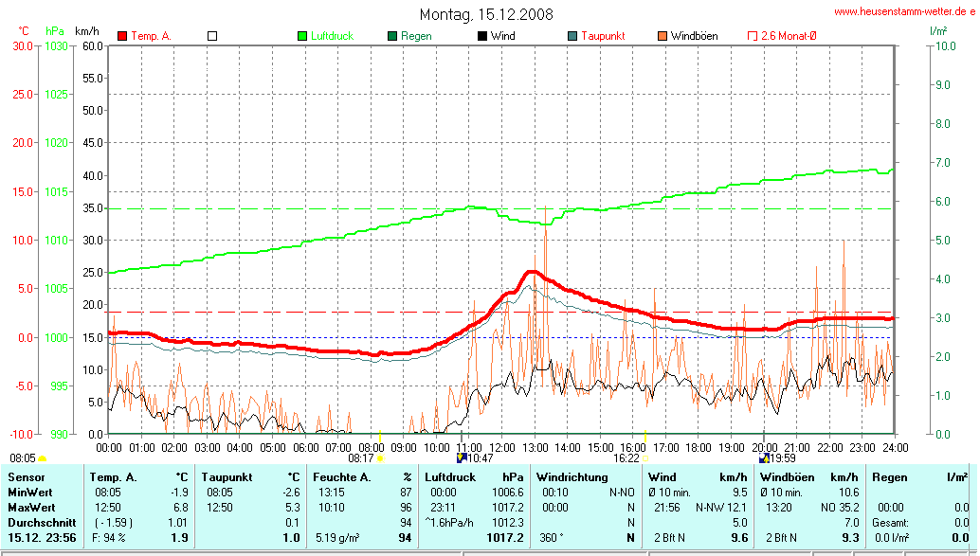The width and height of the screenshot is (980, 556).
Task: Select the Luftdruck column header in table
Action: click(x=449, y=477)
